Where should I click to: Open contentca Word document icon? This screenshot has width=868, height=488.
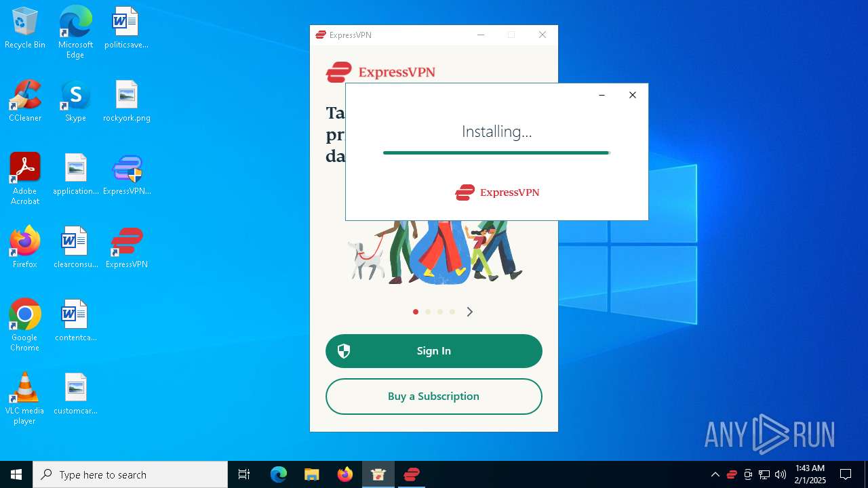coord(75,321)
